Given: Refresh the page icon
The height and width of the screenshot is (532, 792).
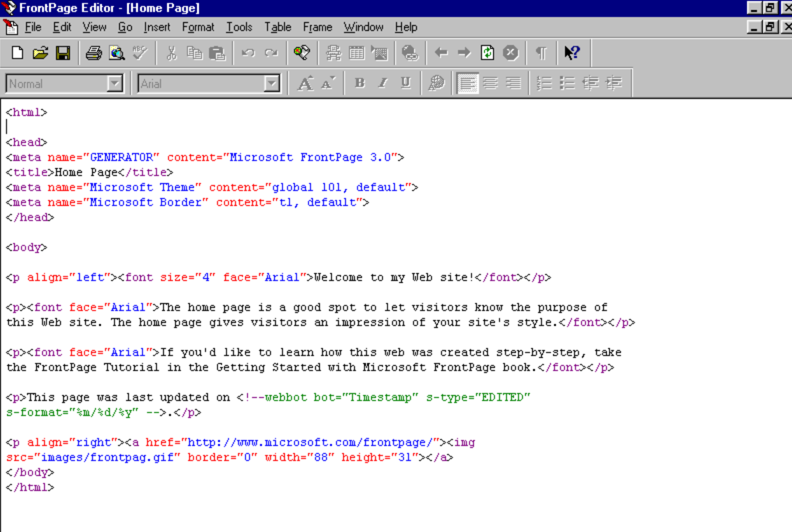Looking at the screenshot, I should click(x=487, y=52).
